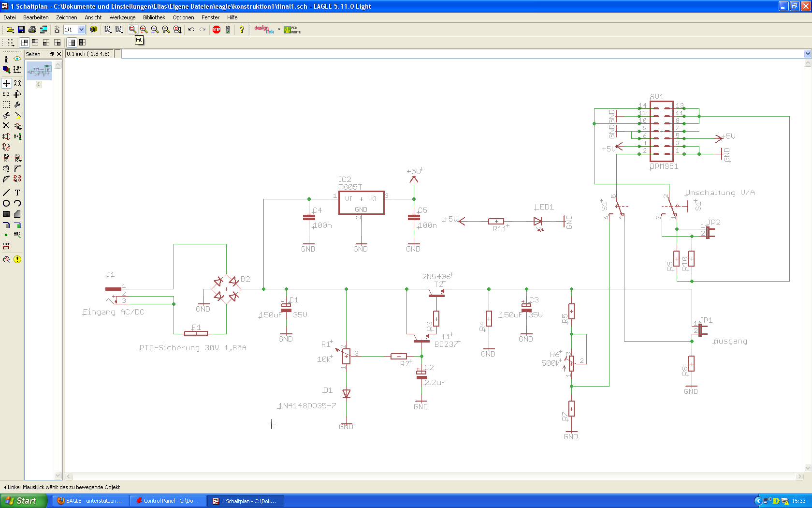Select the Name tool (R2 10k left)
Screen dimensions: 812x508
[x=6, y=158]
